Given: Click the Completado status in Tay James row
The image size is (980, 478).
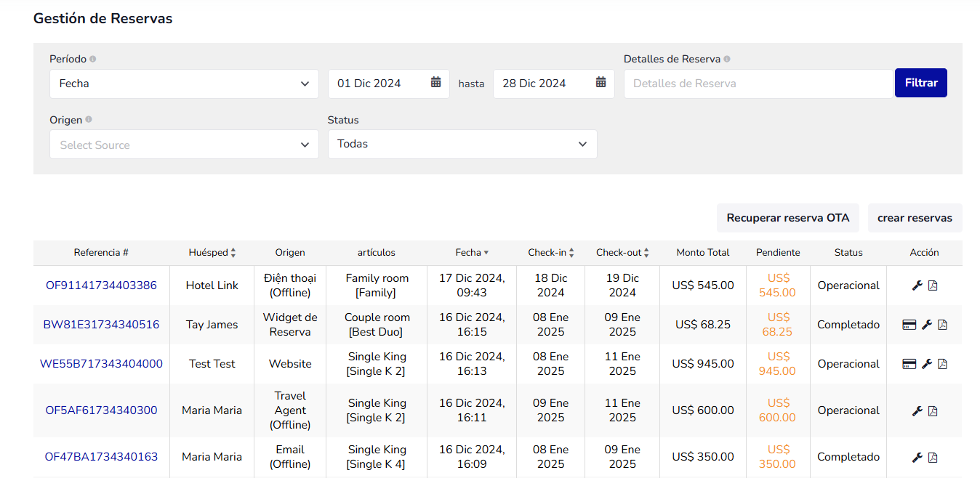Looking at the screenshot, I should [848, 325].
